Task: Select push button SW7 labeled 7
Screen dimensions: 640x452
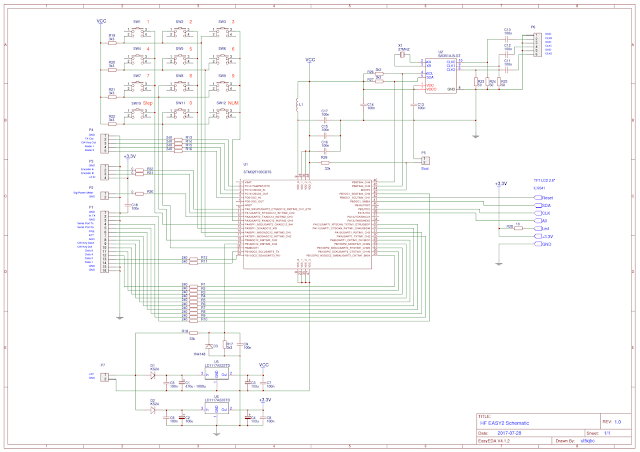Action: 139,86
